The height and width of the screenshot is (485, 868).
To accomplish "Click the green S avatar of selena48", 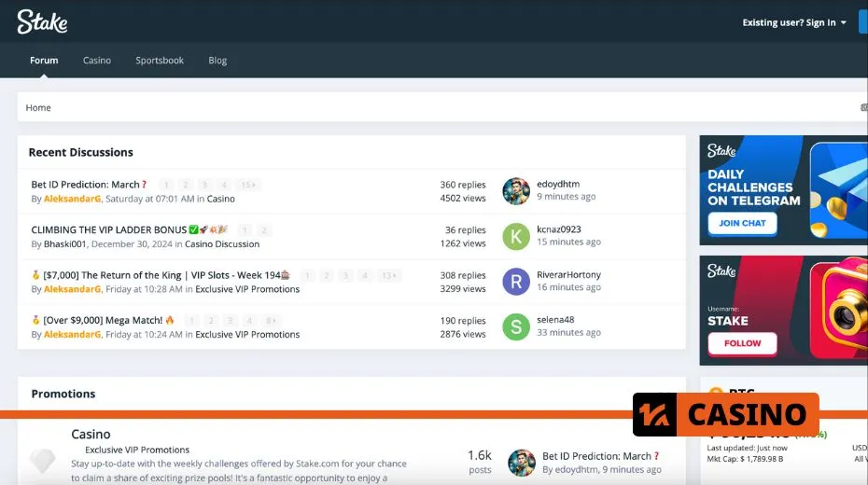I will pyautogui.click(x=516, y=326).
